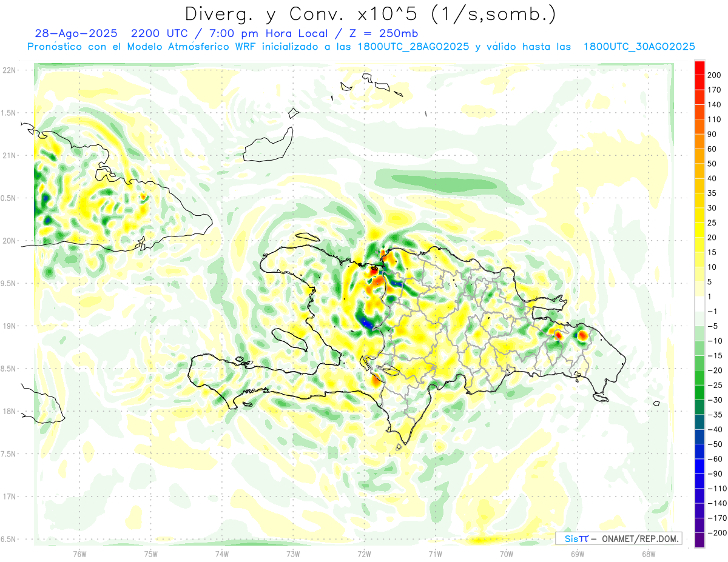
Task: Click the white colorbar swatch between 1 and -1
Action: coord(699,304)
